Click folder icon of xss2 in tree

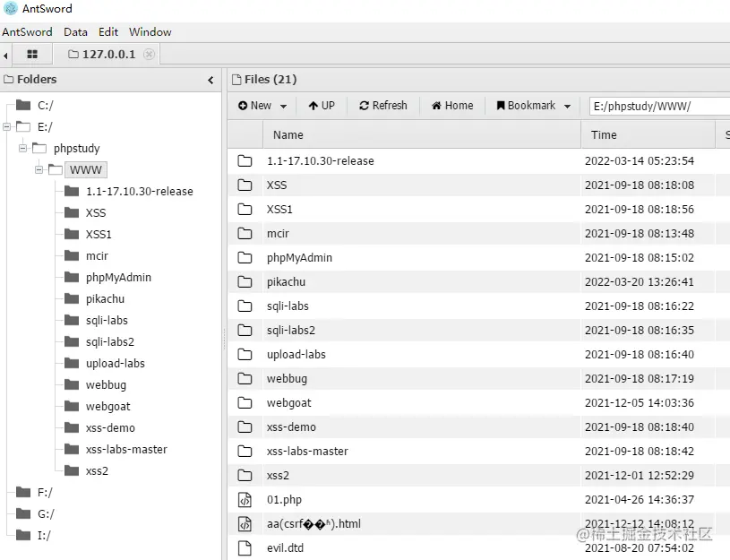click(x=72, y=470)
